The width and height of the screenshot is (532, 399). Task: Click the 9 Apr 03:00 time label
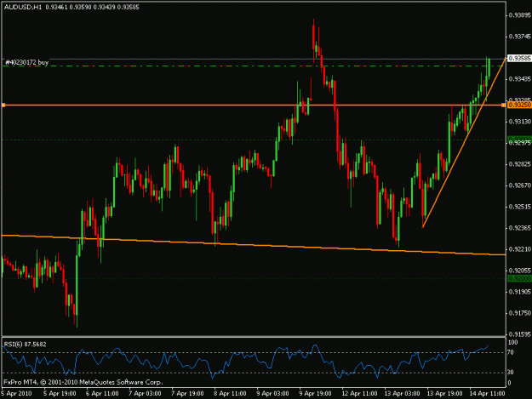pos(272,394)
